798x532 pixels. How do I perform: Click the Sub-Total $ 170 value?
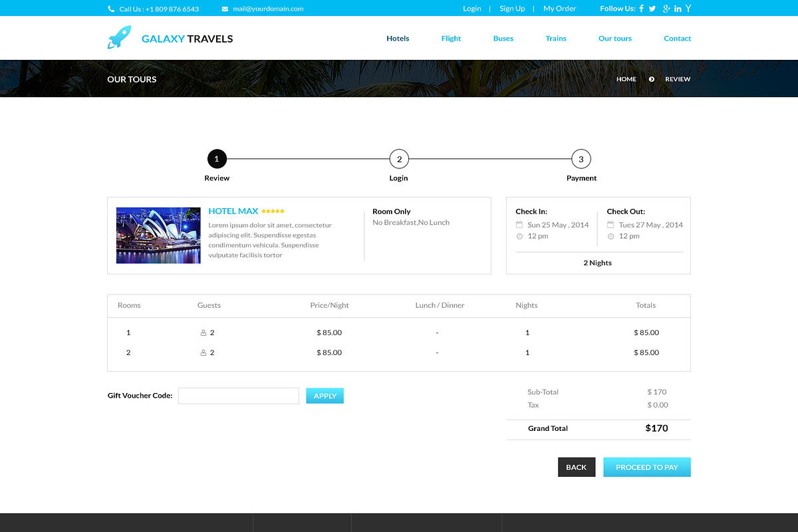pyautogui.click(x=657, y=392)
